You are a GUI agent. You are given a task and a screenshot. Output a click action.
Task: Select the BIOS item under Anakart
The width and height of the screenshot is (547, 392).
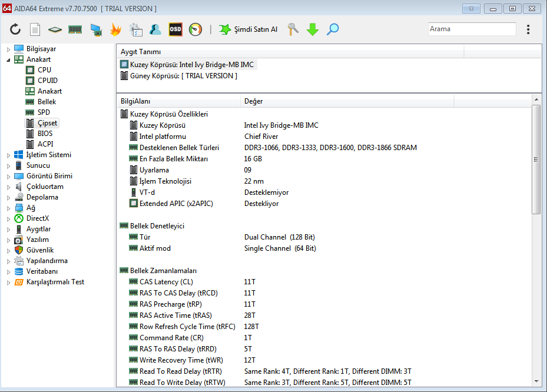(45, 134)
